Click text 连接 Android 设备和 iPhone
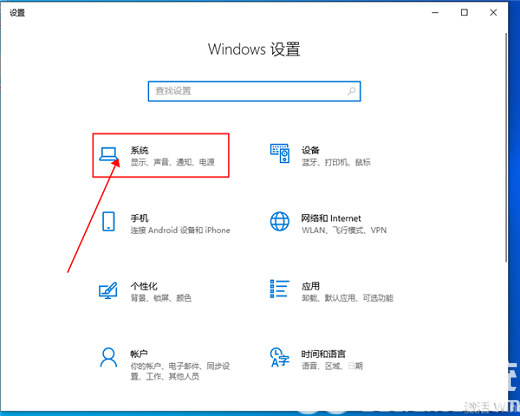The image size is (520, 416). [x=180, y=230]
